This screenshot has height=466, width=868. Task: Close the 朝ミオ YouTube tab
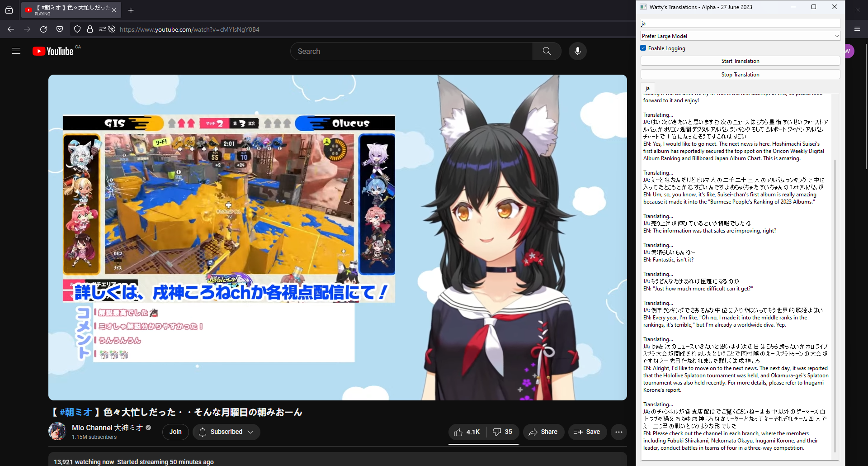[x=114, y=10]
